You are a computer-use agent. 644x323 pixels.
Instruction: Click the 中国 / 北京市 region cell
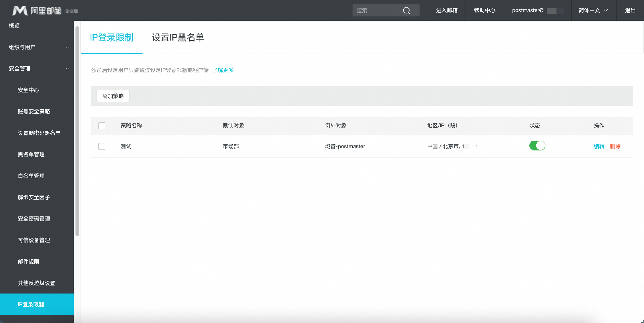(452, 146)
